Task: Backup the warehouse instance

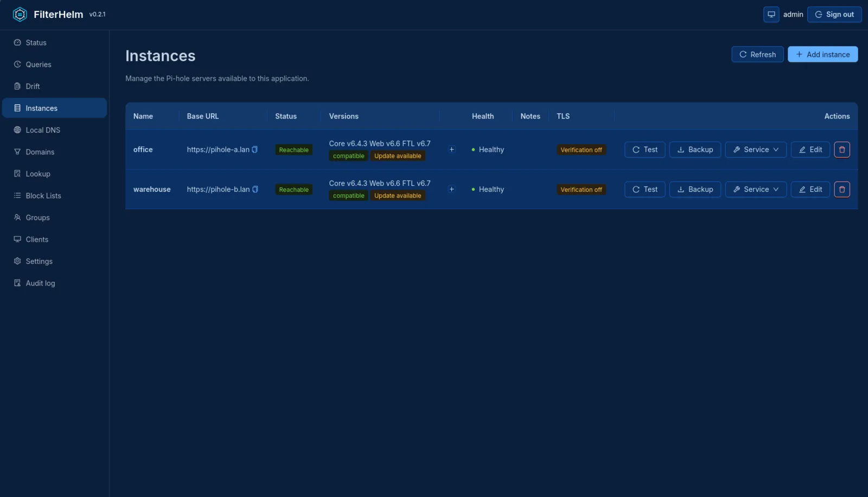Action: [695, 189]
